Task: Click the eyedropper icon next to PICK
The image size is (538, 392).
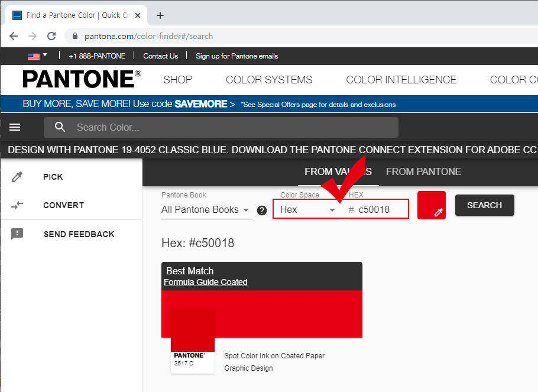Action: (x=17, y=177)
